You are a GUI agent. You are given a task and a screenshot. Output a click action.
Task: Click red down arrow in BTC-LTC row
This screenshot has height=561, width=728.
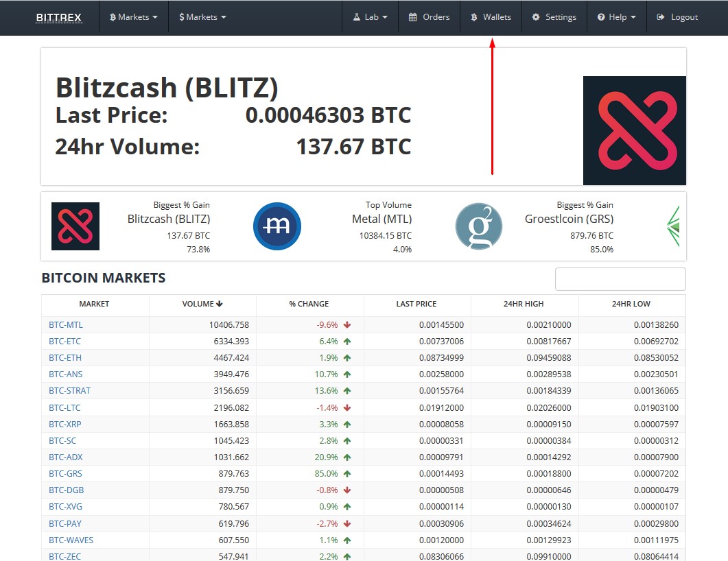point(347,408)
